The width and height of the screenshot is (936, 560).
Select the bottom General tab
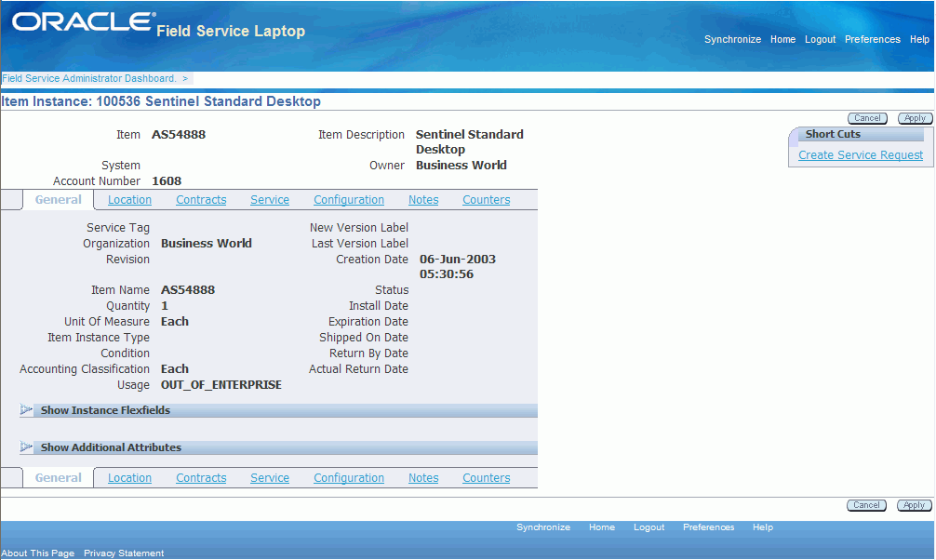(58, 478)
